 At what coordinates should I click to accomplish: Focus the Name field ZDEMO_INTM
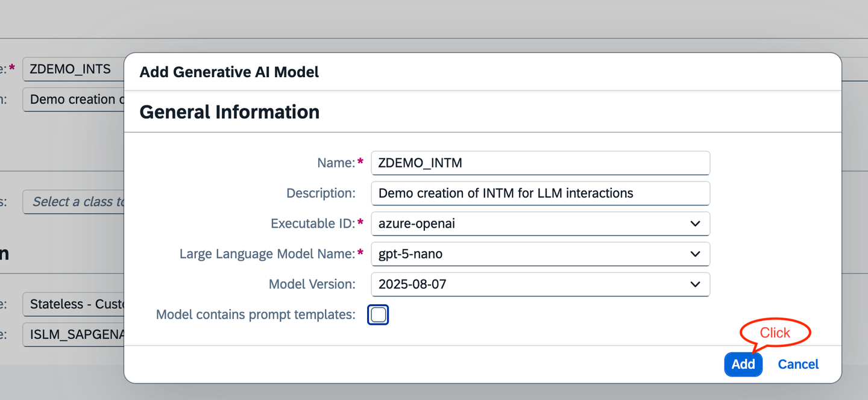(x=541, y=163)
